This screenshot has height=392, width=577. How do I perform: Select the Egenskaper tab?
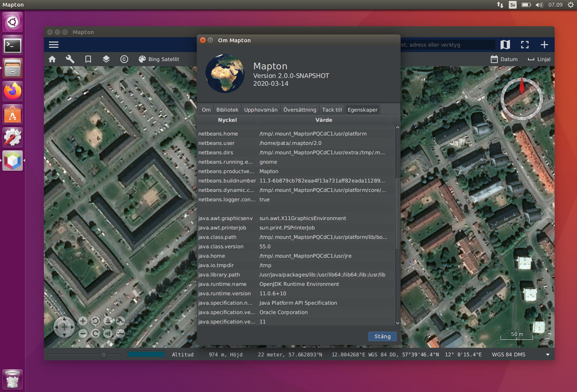click(x=363, y=110)
